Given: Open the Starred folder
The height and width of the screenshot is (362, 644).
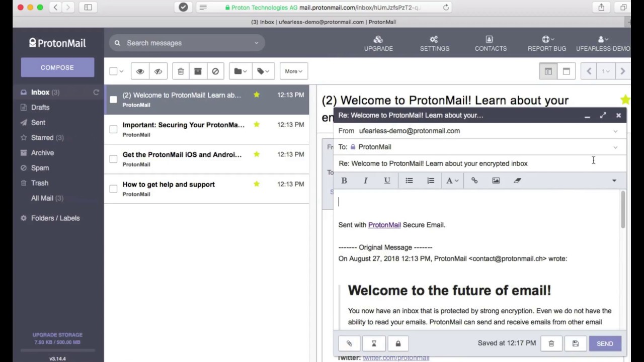Looking at the screenshot, I should (42, 137).
